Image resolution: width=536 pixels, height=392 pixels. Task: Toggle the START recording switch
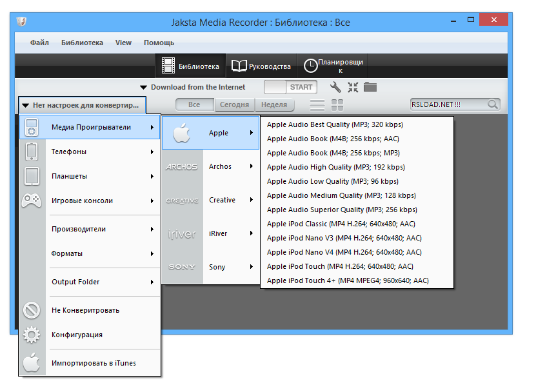[290, 87]
